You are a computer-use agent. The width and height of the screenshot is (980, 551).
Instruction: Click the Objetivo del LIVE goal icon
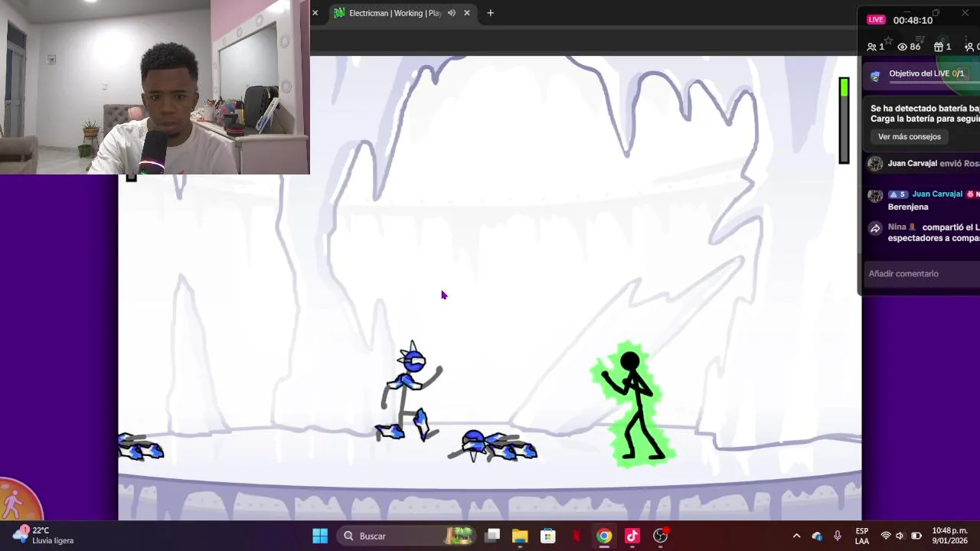pos(875,75)
